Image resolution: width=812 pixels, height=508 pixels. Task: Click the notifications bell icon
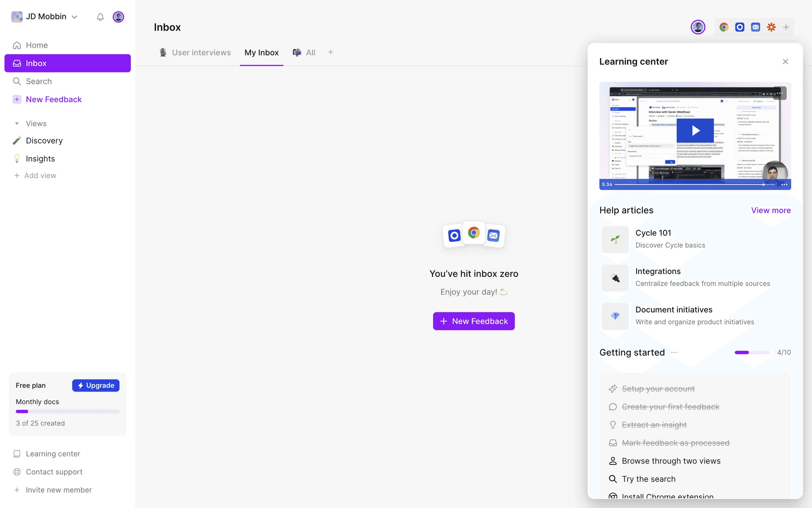(x=100, y=17)
